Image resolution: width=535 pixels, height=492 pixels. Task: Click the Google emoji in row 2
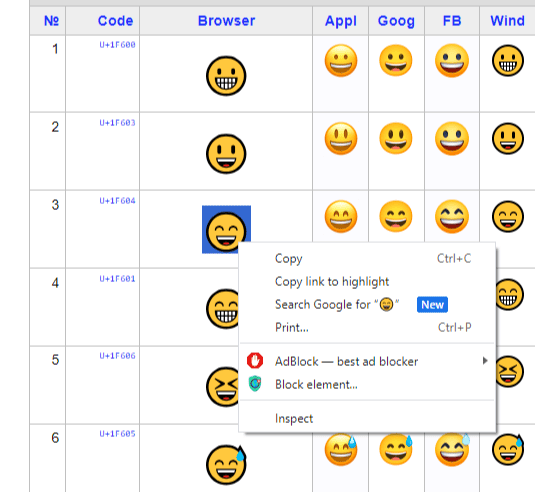pos(396,139)
